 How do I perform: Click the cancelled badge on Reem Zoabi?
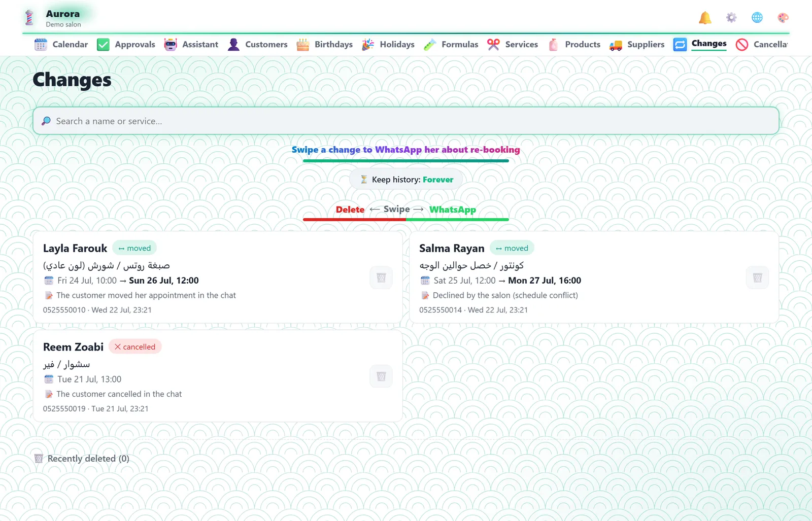(135, 347)
